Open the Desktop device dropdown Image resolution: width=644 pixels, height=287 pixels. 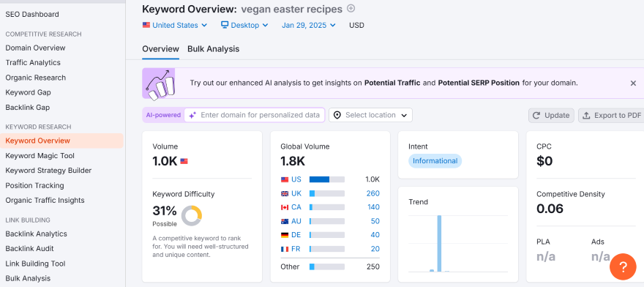tap(244, 25)
